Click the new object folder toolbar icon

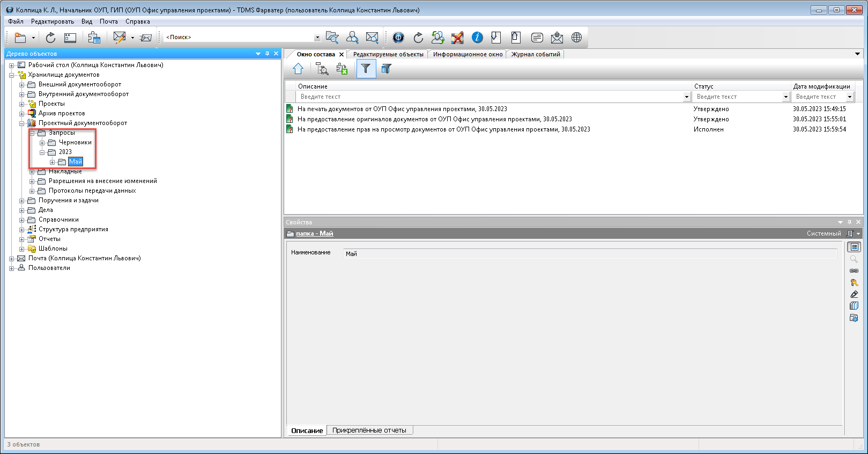pyautogui.click(x=20, y=38)
